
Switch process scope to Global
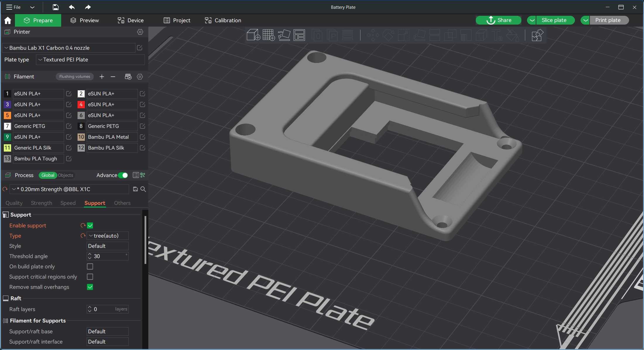point(48,175)
